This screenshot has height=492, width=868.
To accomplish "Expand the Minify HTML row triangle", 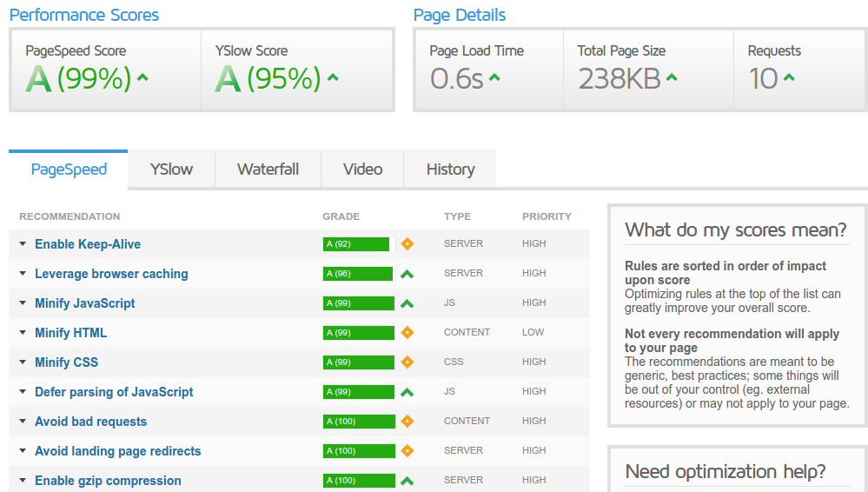I will [x=23, y=332].
